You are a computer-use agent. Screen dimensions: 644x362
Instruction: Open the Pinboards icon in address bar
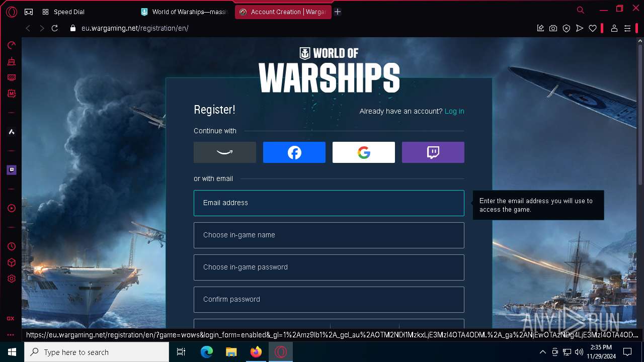pos(540,28)
